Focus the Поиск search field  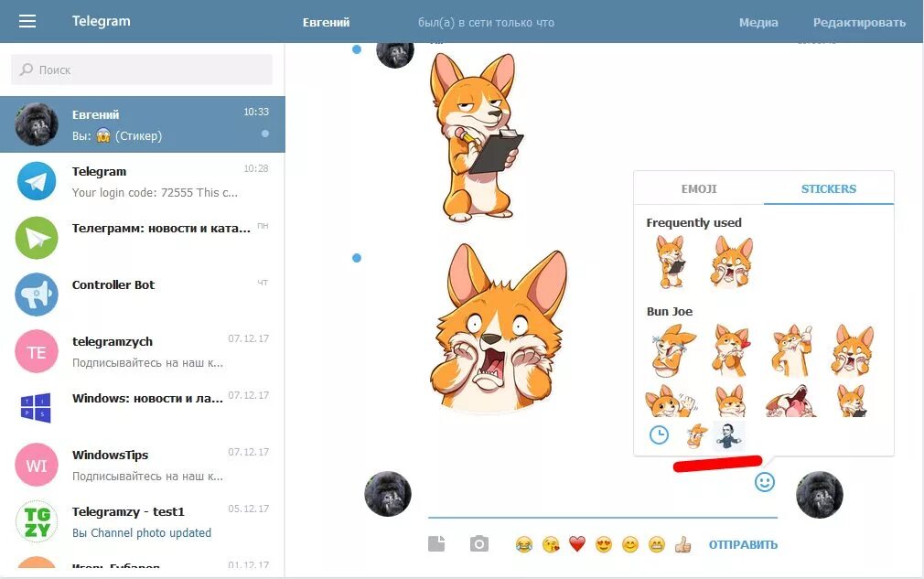pyautogui.click(x=142, y=70)
